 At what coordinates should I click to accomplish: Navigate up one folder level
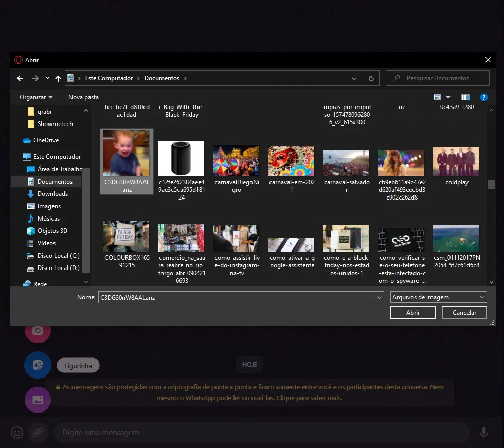[x=58, y=78]
